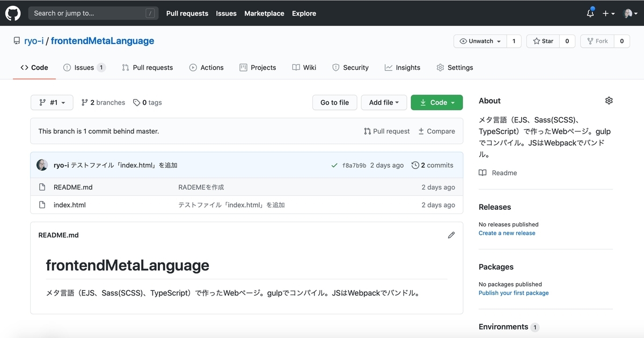Viewport: 644px width, 338px height.
Task: Switch to the Wiki tab
Action: coord(304,68)
